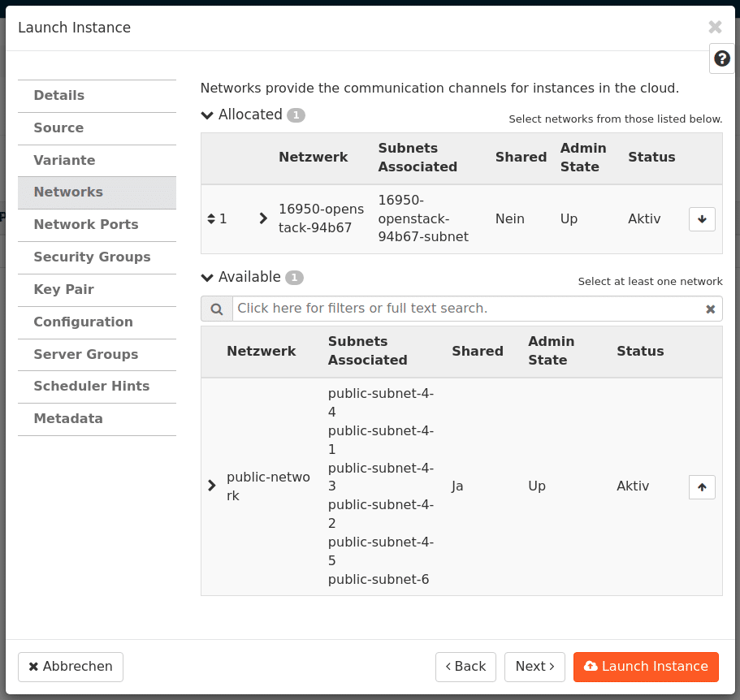
Task: Open the Network Ports step
Action: click(x=85, y=225)
